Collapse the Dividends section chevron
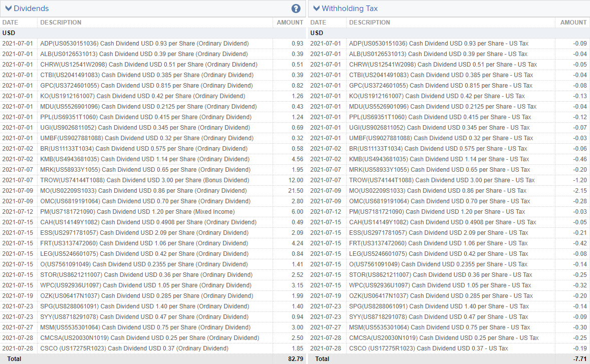The height and width of the screenshot is (364, 590). coord(9,9)
